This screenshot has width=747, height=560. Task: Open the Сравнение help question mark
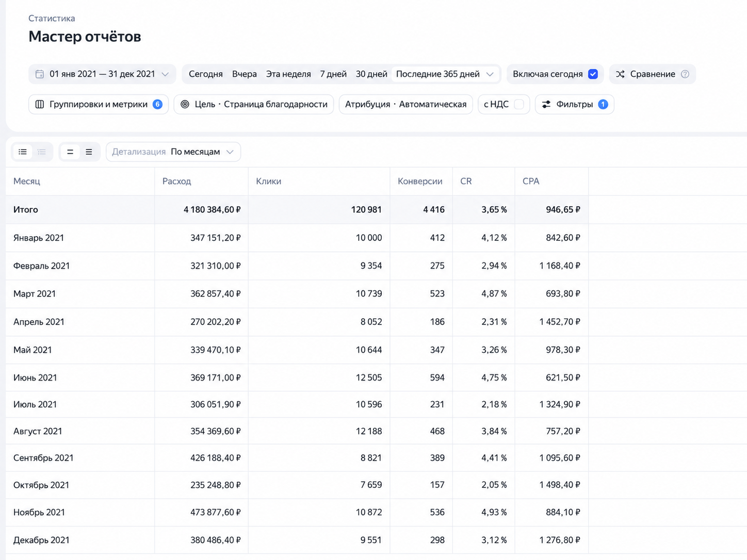click(685, 74)
